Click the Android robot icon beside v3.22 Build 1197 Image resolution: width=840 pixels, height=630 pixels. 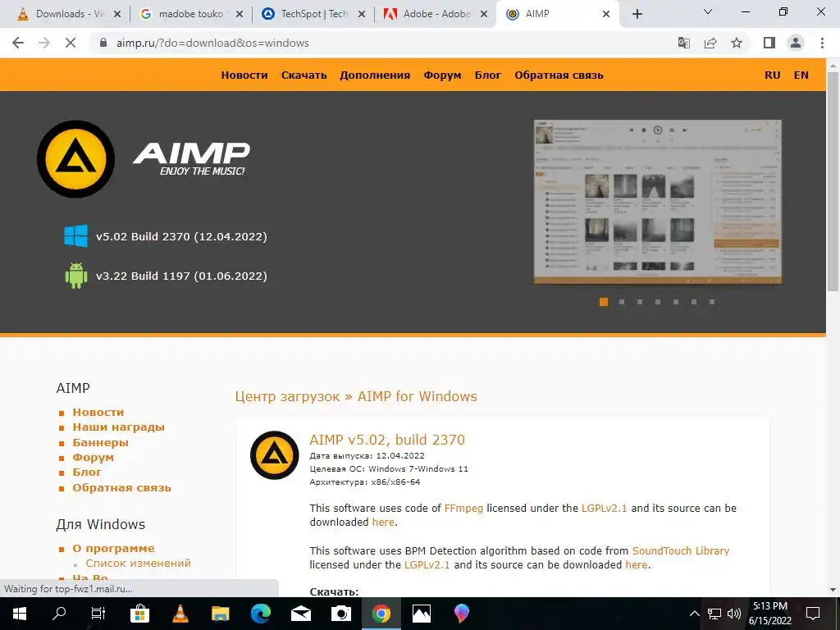point(75,276)
